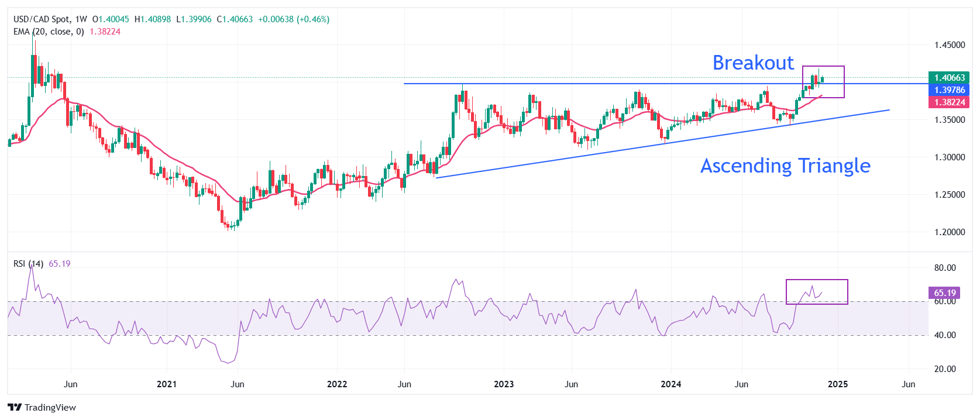Select the Breakout text annotation
The height and width of the screenshot is (420, 980).
point(753,63)
